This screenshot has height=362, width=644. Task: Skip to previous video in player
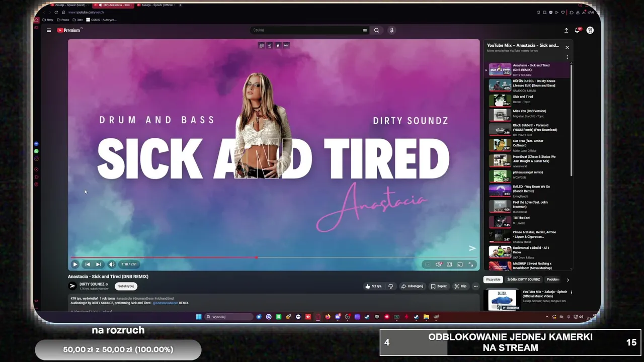88,264
